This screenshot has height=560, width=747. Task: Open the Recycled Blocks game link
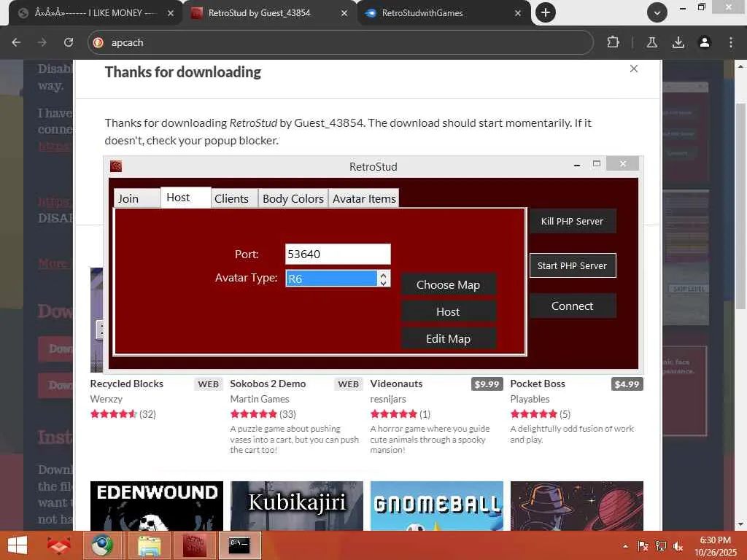click(127, 384)
